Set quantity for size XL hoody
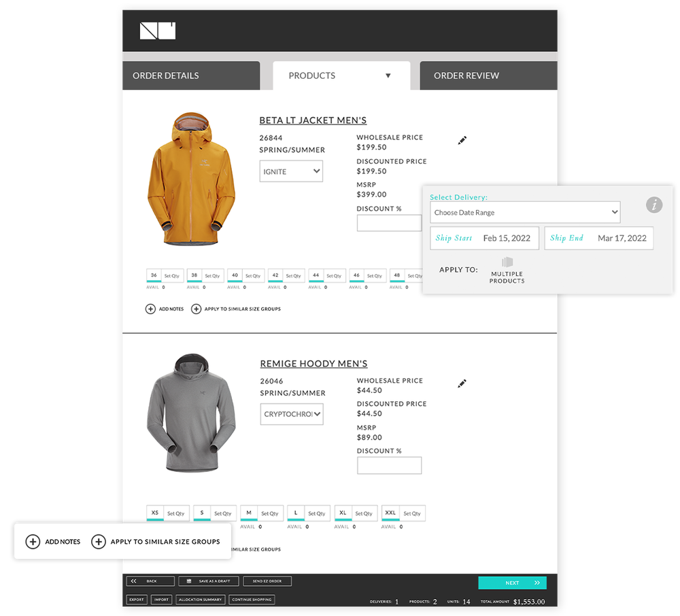Screen dimensions: 680x616 pos(364,513)
